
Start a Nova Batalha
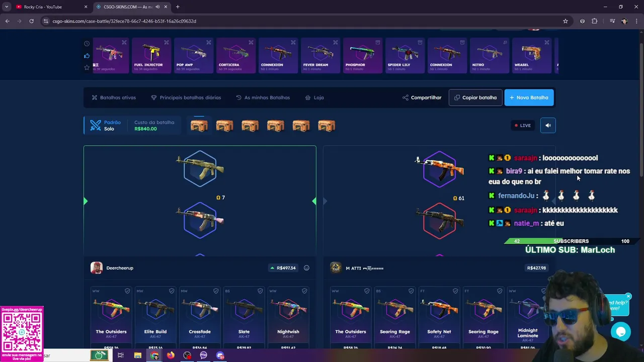(x=529, y=98)
